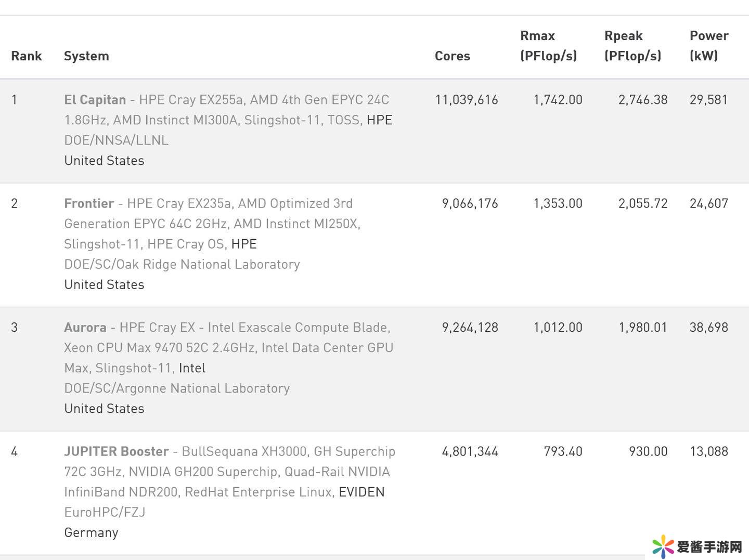Open the Frontier system link
749x560 pixels.
89,203
